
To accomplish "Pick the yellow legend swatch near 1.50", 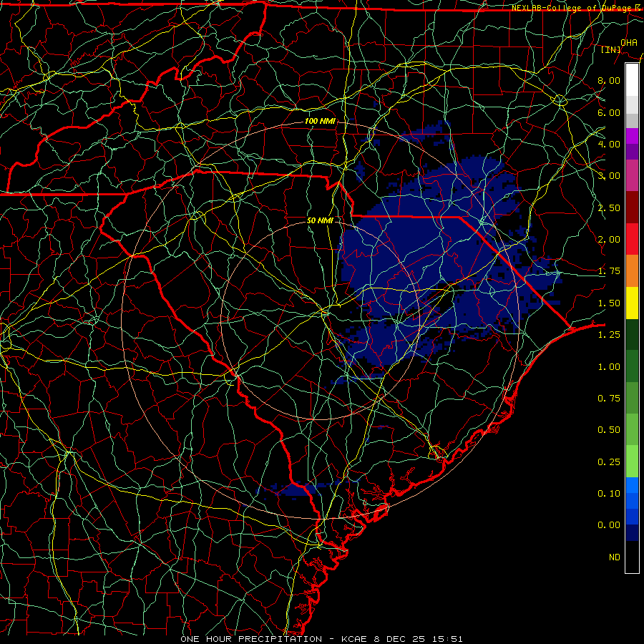I will (x=632, y=303).
